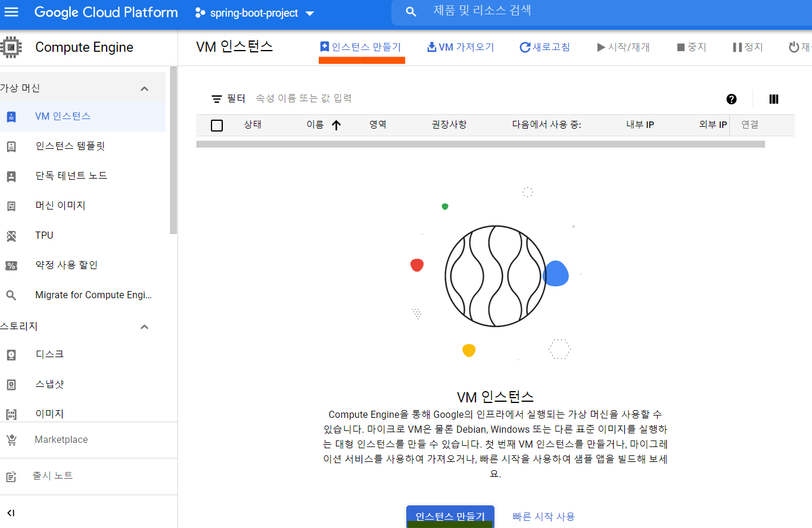Click VM 가져오기 in the toolbar
This screenshot has width=812, height=528.
[x=461, y=47]
